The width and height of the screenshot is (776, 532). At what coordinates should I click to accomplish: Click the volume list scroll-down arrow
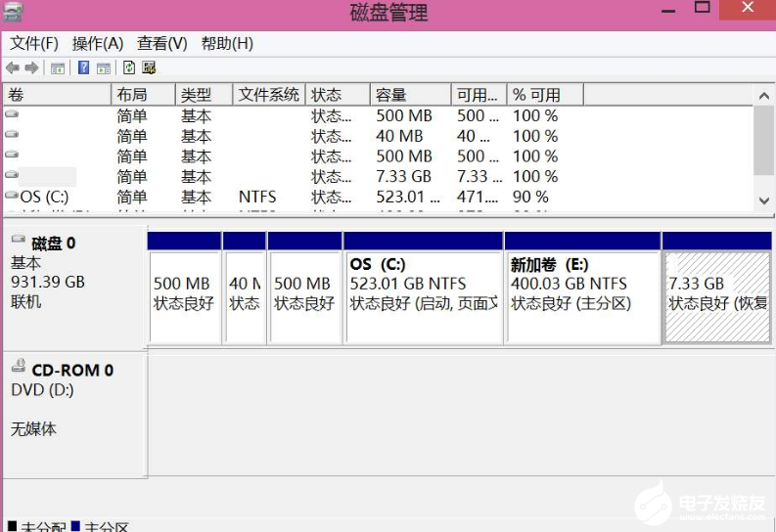764,200
